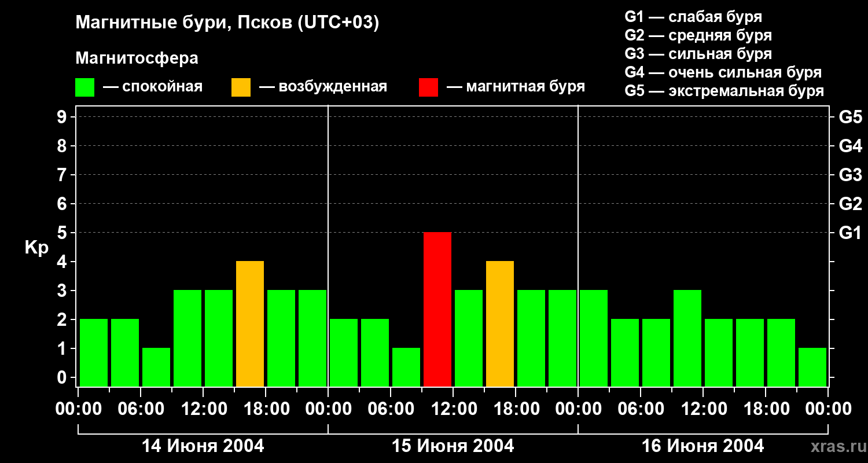Select the "— спокойная" legend label

point(153,87)
